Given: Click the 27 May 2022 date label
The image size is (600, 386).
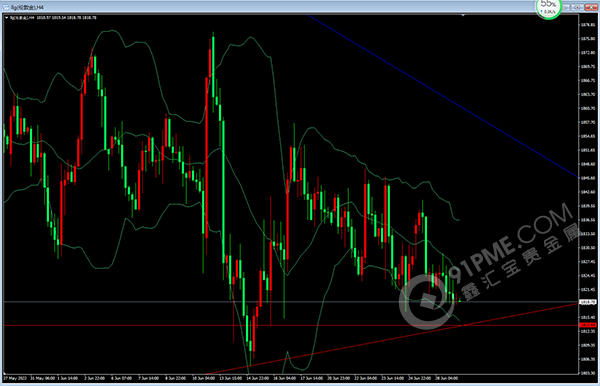Looking at the screenshot, I should (x=15, y=378).
